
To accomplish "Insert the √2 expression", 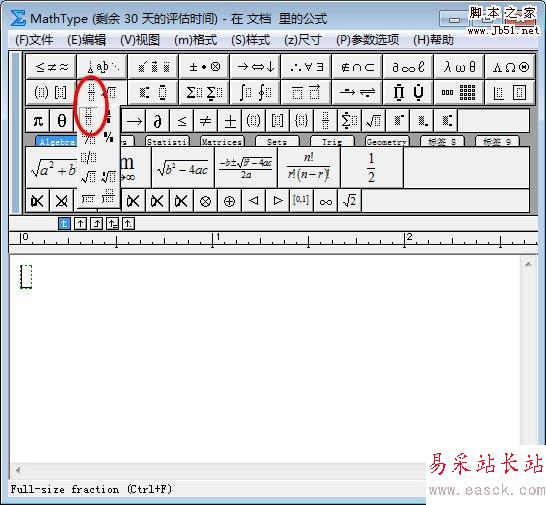I will (x=350, y=201).
